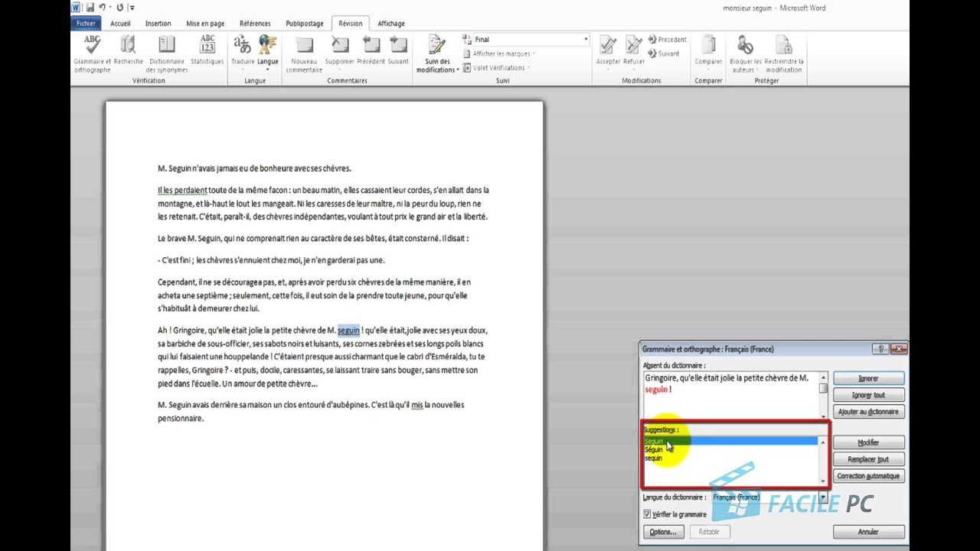Image resolution: width=980 pixels, height=551 pixels.
Task: Go to the Précédent comment
Action: (371, 51)
